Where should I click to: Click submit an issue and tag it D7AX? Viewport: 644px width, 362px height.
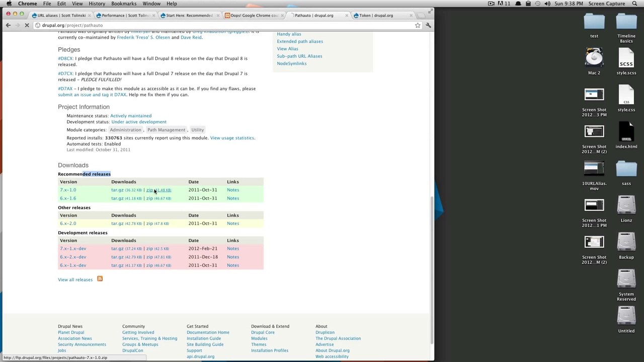coord(92,95)
